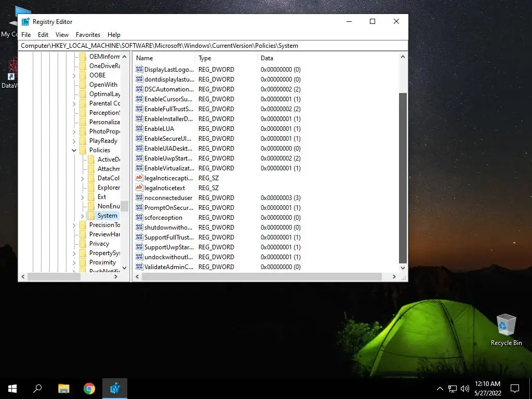
Task: Click the Registry Editor title bar icon
Action: pos(25,22)
